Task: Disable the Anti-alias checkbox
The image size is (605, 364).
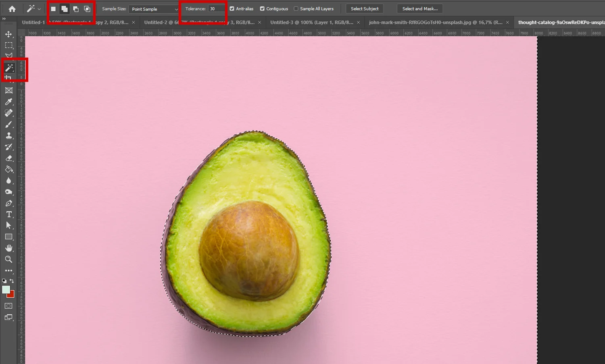Action: (232, 9)
